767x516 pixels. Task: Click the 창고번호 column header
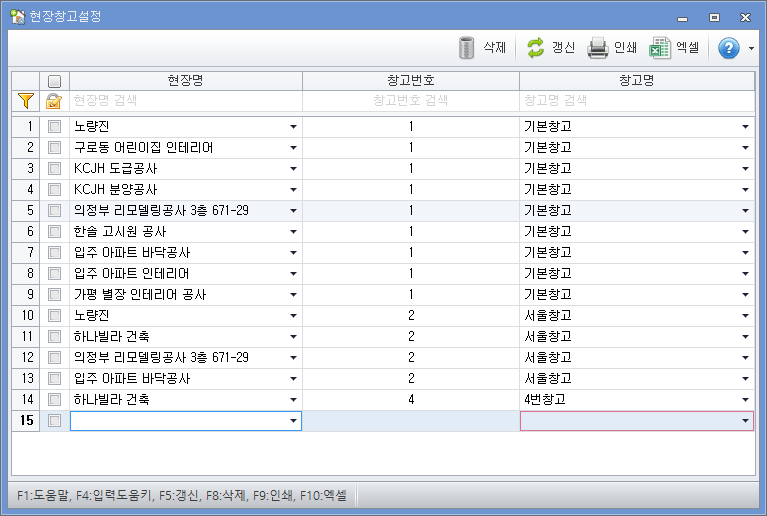point(410,80)
